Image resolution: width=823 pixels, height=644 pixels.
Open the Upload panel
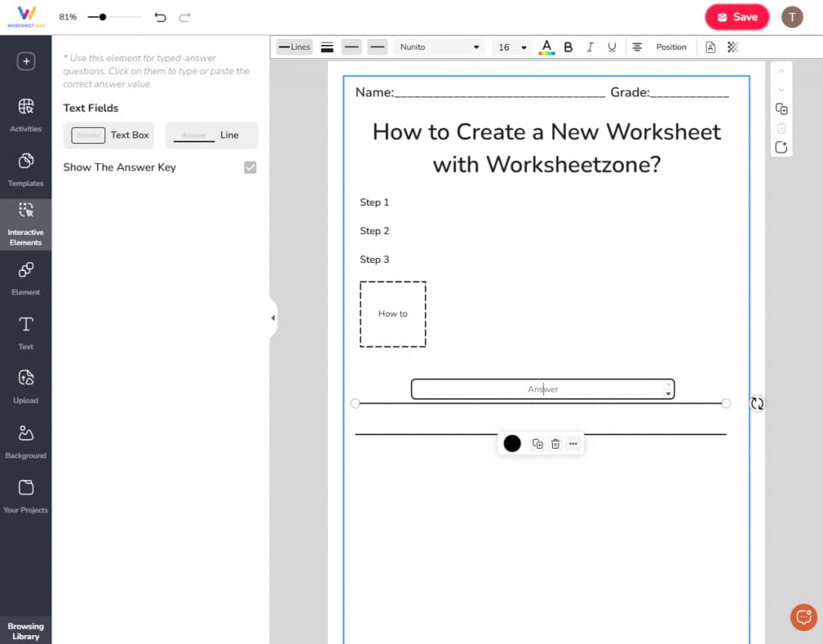pos(26,387)
